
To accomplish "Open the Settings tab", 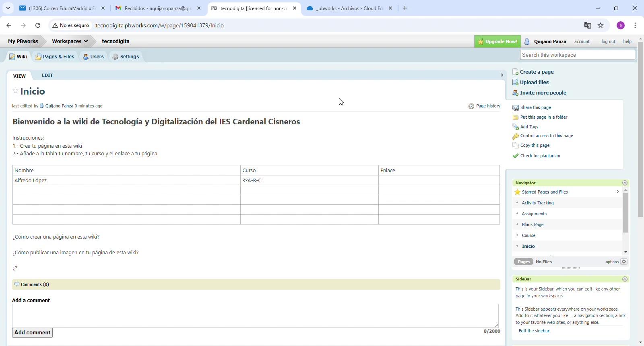I will click(x=126, y=57).
